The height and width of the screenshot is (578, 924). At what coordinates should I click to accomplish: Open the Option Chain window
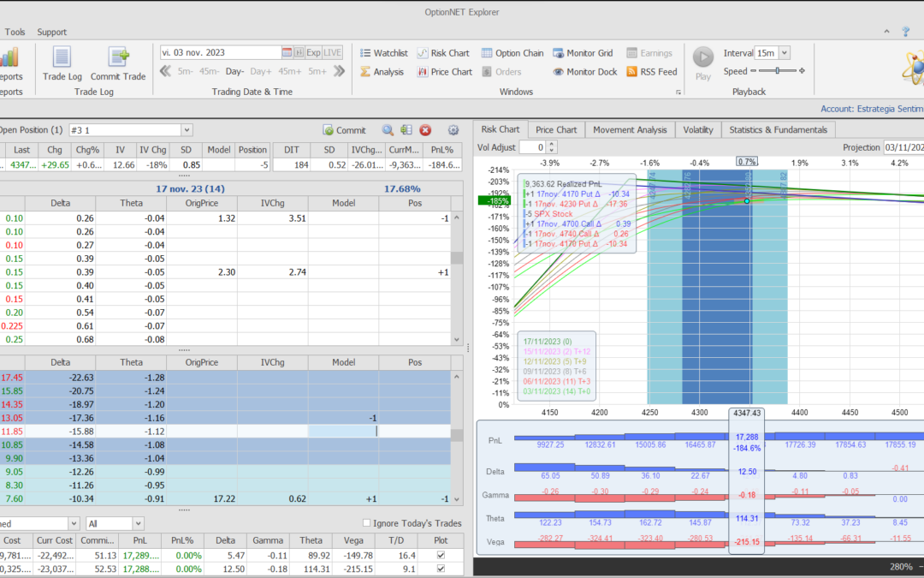pos(512,53)
